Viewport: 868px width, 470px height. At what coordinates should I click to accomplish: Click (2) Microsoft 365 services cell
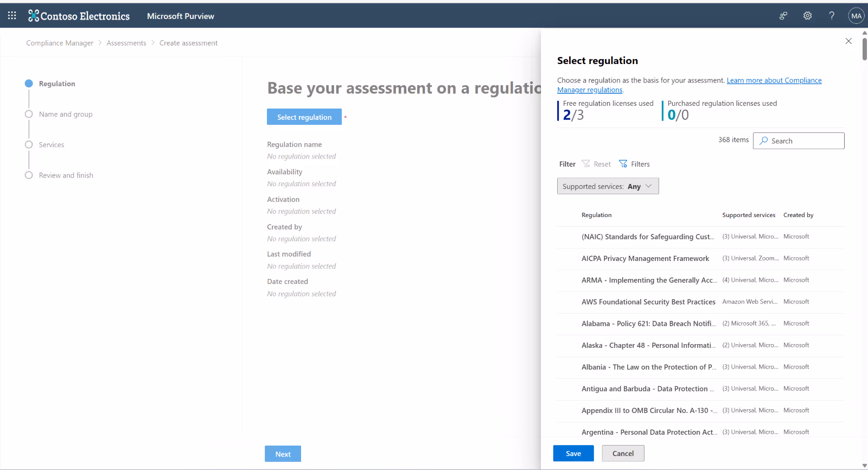point(749,323)
